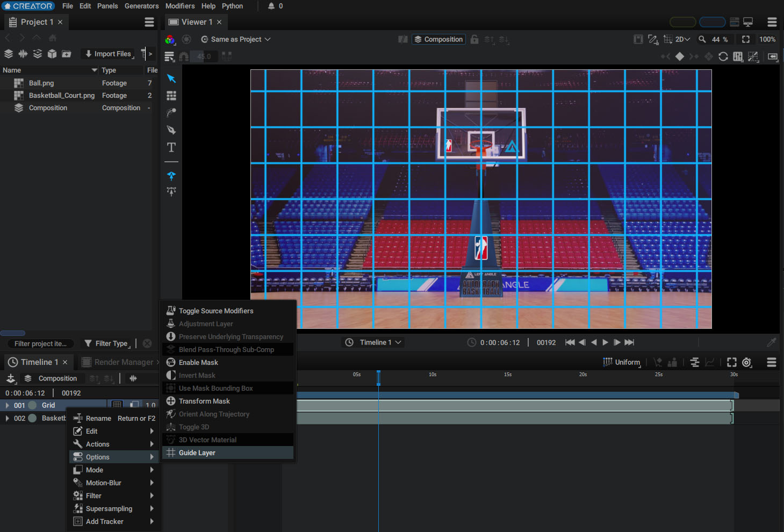Click the Composition button in the viewer header
Image resolution: width=784 pixels, height=532 pixels.
439,39
